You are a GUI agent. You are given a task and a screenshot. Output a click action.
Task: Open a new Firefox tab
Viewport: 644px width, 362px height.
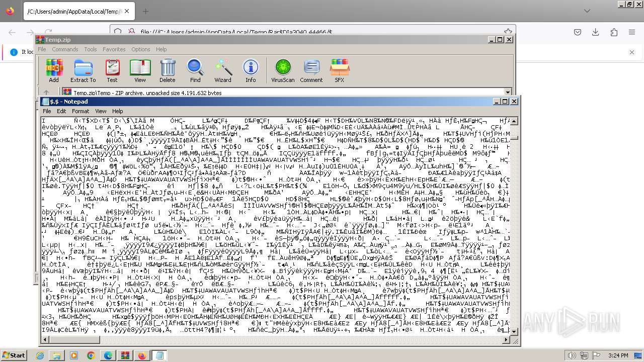click(145, 11)
